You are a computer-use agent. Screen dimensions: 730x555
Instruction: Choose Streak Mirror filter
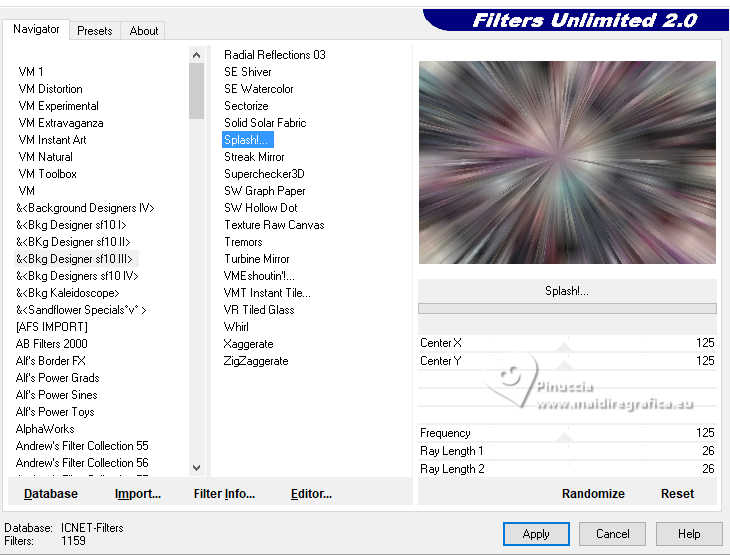254,157
